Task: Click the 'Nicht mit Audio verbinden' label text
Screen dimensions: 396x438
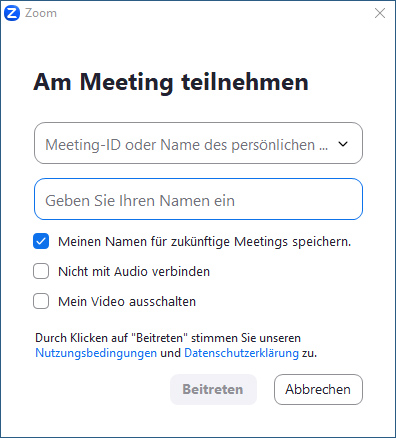Action: [x=134, y=272]
